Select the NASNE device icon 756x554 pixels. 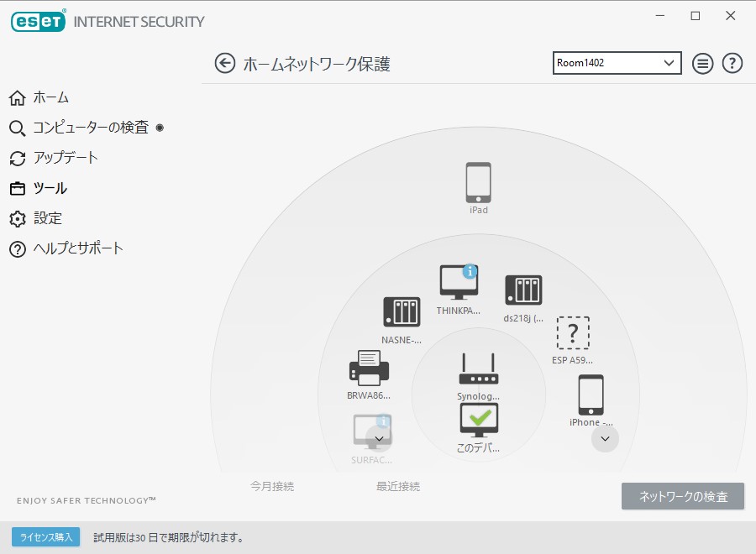[x=401, y=312]
